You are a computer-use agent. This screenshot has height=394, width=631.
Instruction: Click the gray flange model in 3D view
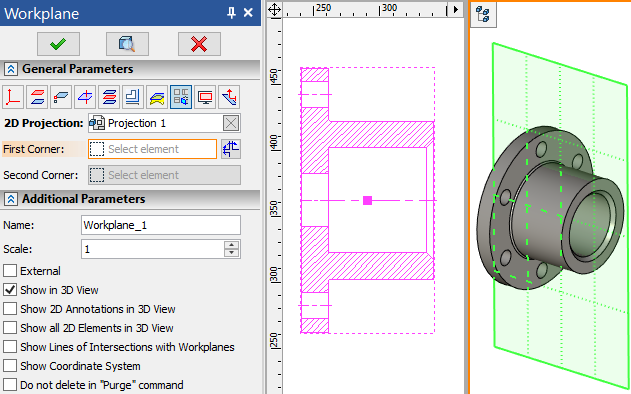(551, 207)
